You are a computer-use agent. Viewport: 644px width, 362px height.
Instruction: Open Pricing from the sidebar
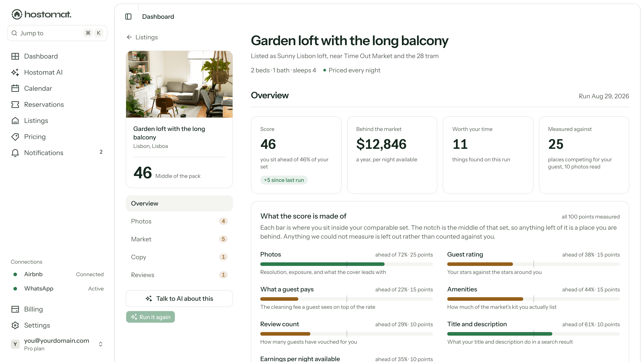pos(57,137)
